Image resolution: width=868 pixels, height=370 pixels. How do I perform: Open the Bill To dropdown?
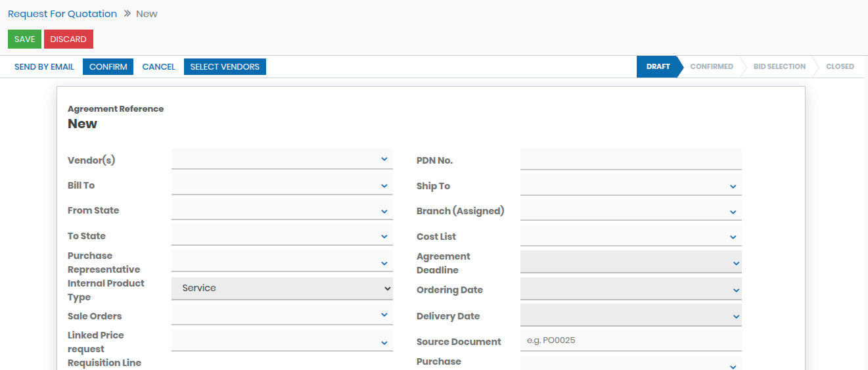pyautogui.click(x=384, y=186)
